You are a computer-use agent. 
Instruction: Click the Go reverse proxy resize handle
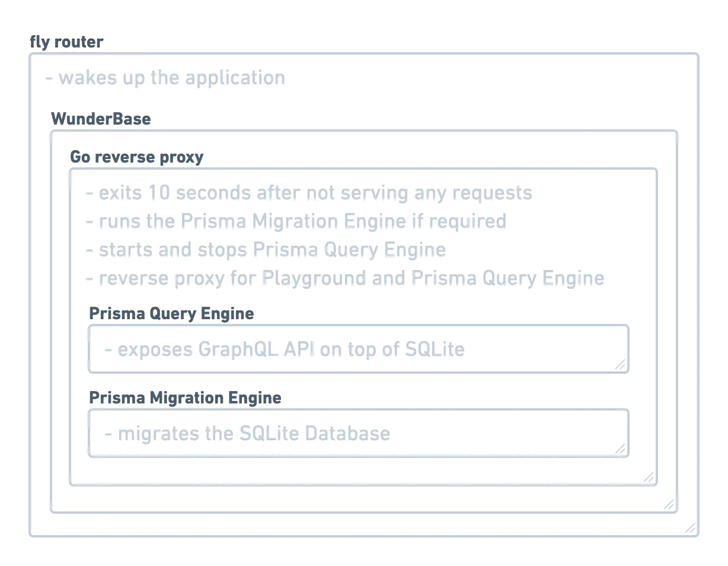pos(649,477)
